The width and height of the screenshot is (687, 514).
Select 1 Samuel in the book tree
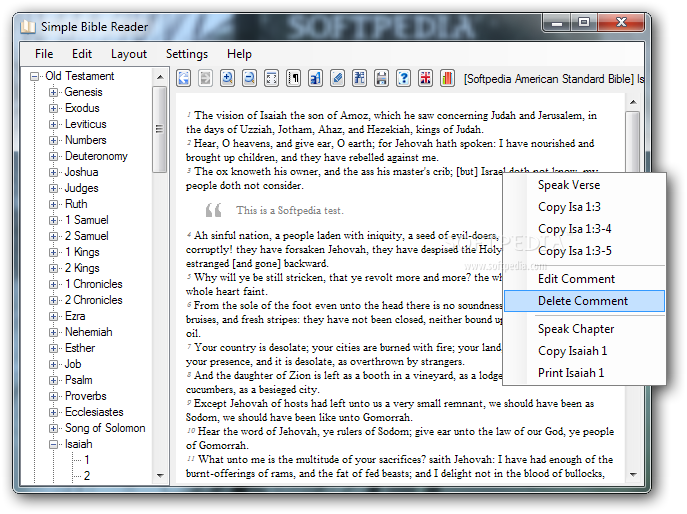point(87,220)
